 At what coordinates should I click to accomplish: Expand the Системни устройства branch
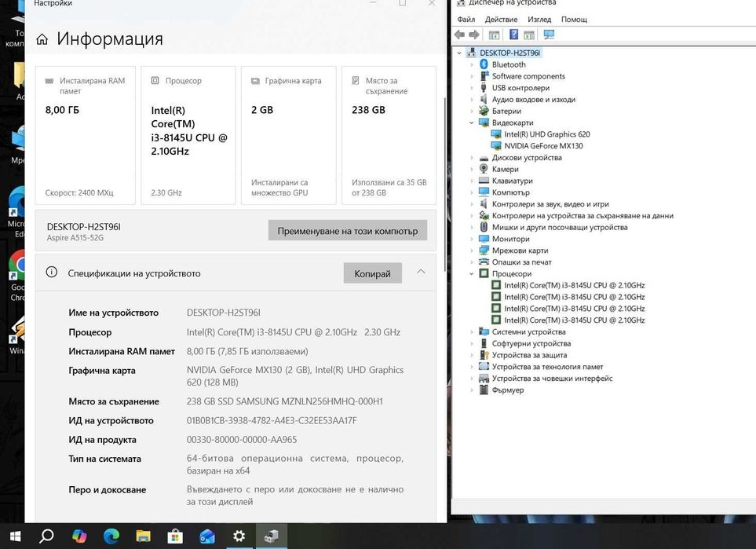point(472,331)
